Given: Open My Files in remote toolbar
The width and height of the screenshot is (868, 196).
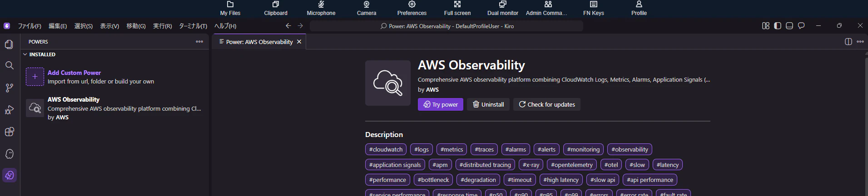Looking at the screenshot, I should point(230,8).
